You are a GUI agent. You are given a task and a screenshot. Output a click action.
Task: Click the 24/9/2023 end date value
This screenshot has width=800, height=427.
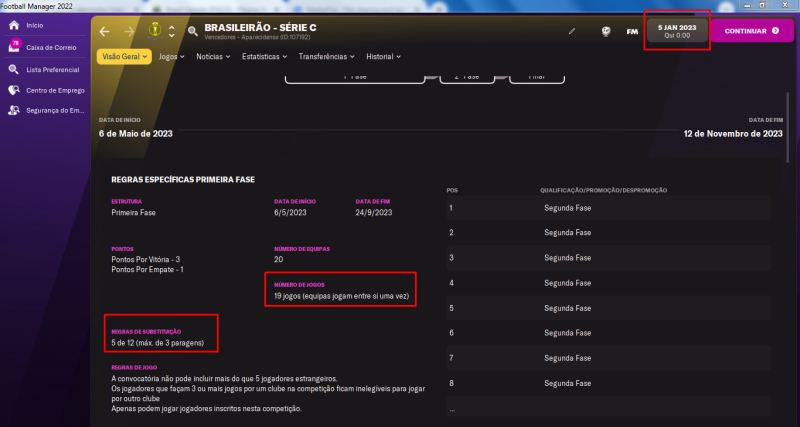(374, 213)
